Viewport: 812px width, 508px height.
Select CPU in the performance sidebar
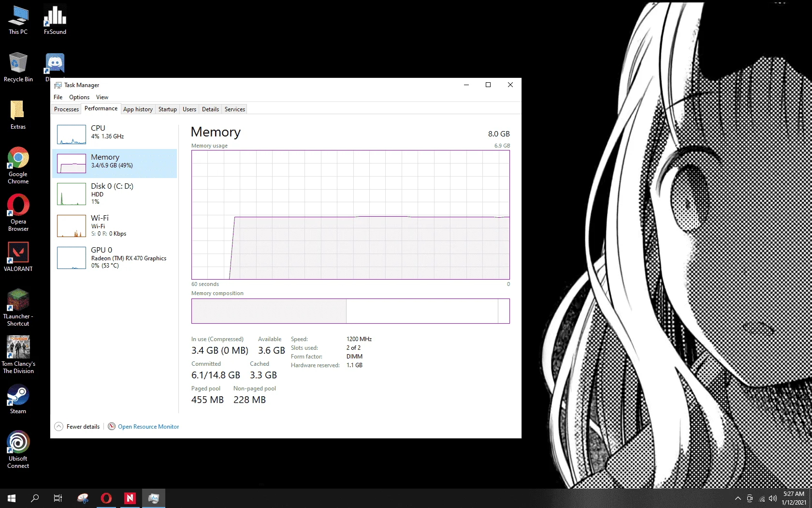tap(115, 134)
